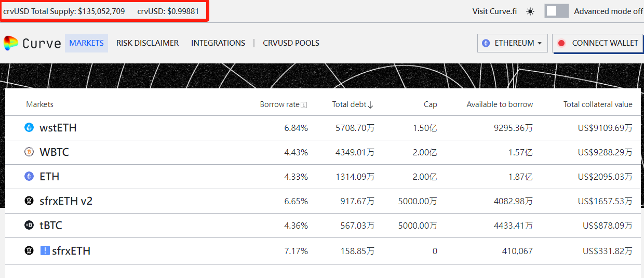Click the sfrxETH v2 token icon
This screenshot has width=644, height=278.
[x=29, y=201]
